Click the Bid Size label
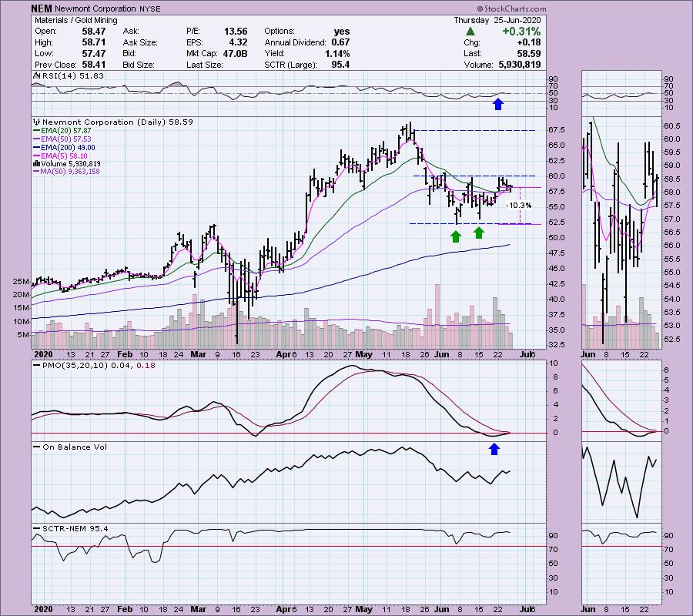The image size is (693, 616). [x=139, y=65]
